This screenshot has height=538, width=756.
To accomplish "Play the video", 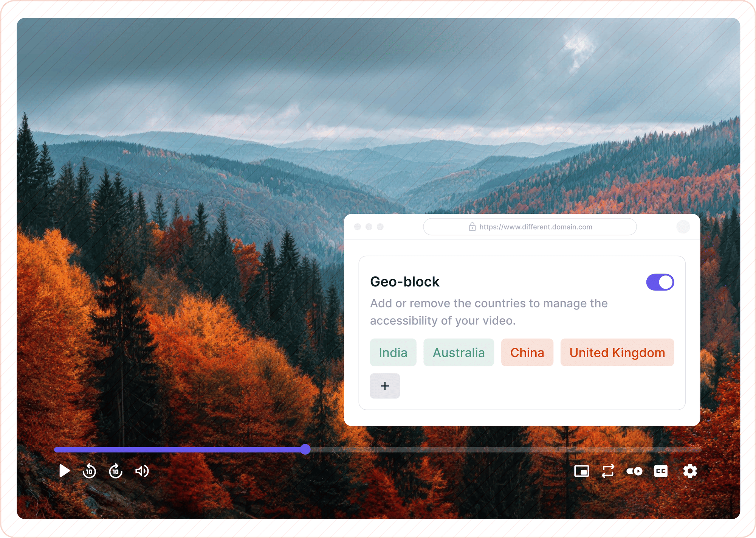I will (x=65, y=471).
